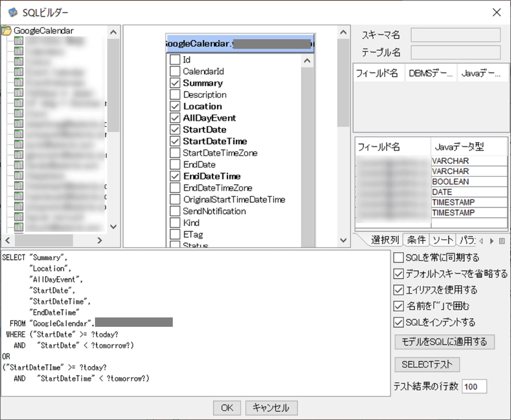Viewport: 511px width, 420px height.
Task: Check the EndDate checkbox
Action: point(175,164)
